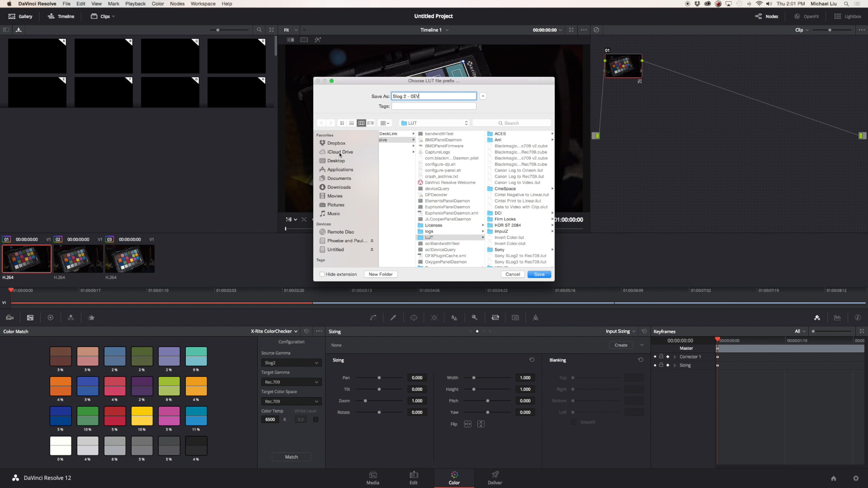Select the white color checker swatch
Image resolution: width=868 pixels, height=488 pixels.
[x=60, y=446]
